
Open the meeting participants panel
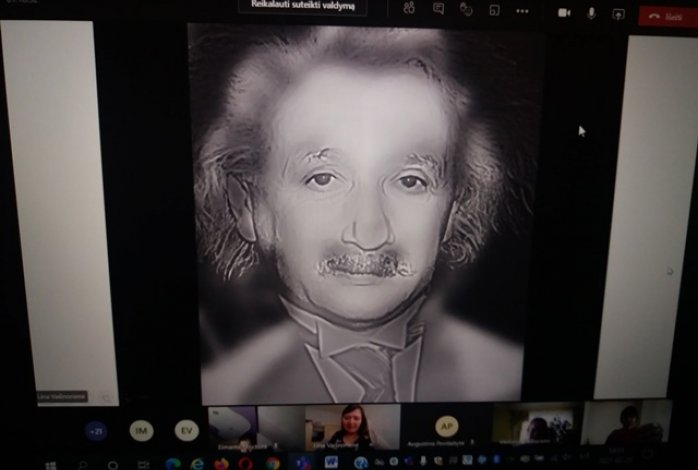pos(409,9)
